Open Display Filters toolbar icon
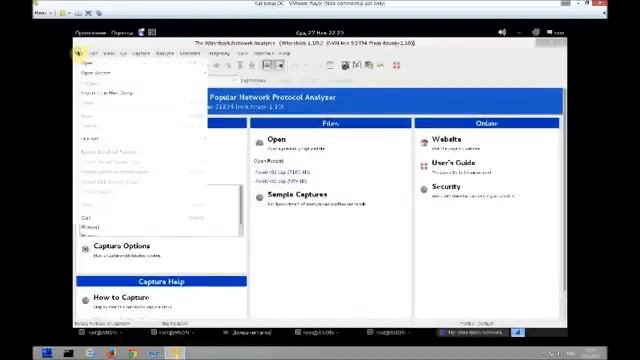640x360 pixels. tap(357, 65)
